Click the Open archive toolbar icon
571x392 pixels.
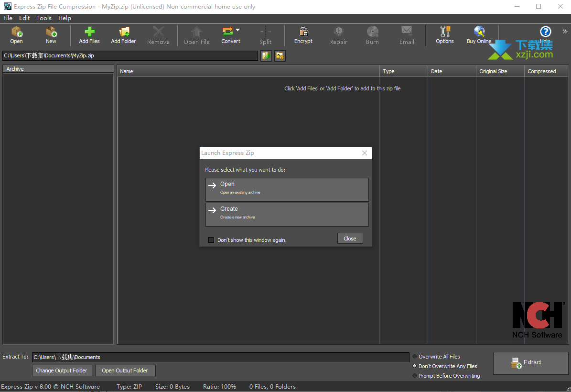click(x=16, y=32)
